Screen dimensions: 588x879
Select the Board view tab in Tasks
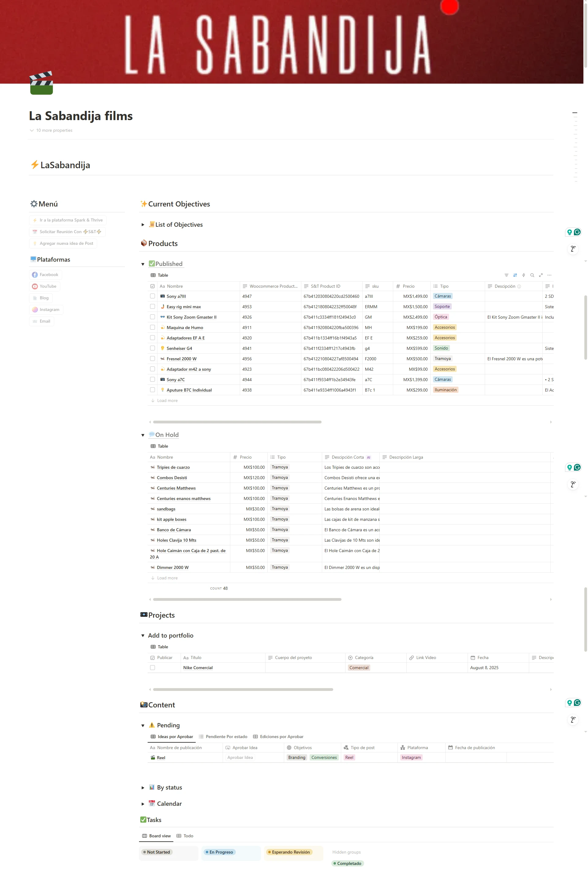point(156,836)
